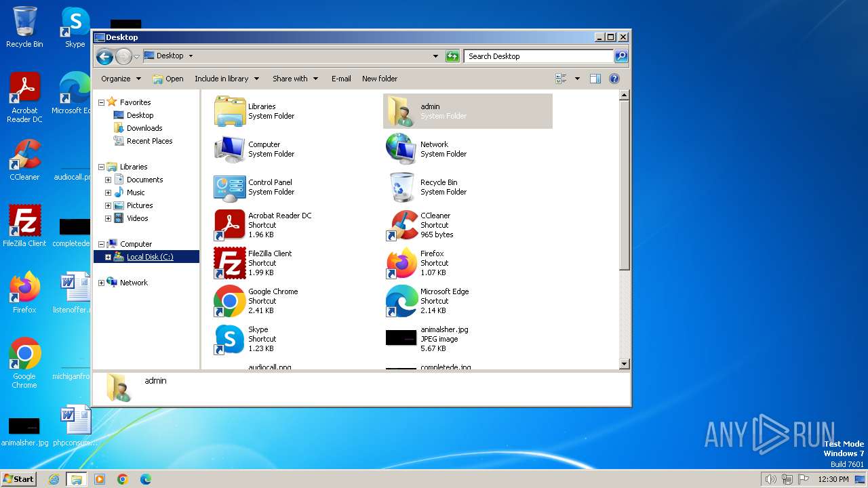Click the E-mail toolbar button
868x488 pixels.
coord(341,79)
